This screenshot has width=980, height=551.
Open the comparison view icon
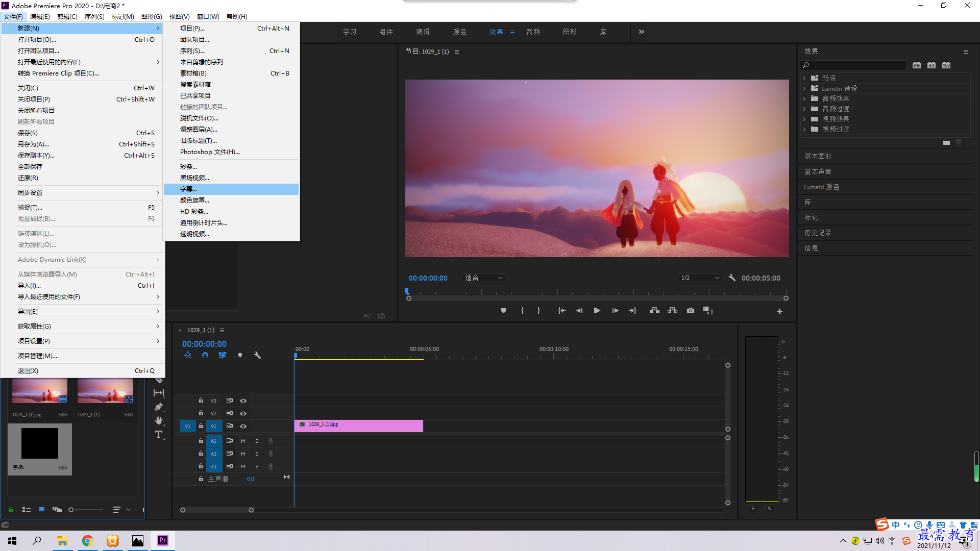click(708, 311)
